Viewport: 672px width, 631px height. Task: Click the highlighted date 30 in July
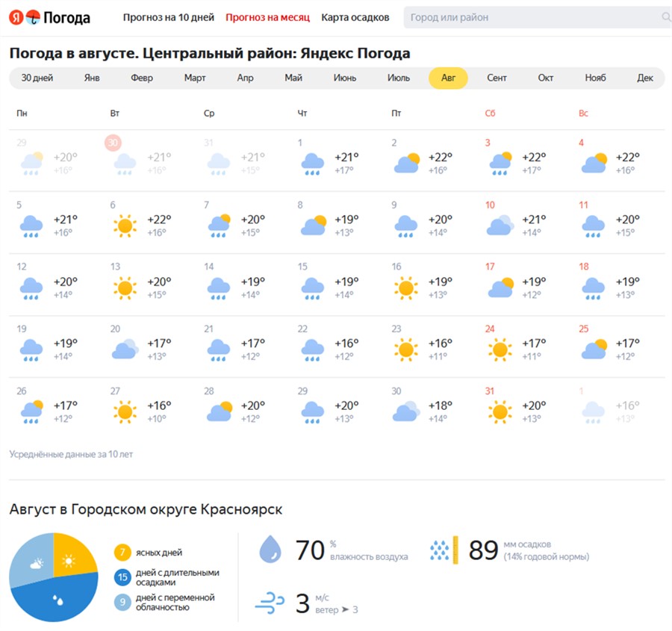[x=113, y=143]
